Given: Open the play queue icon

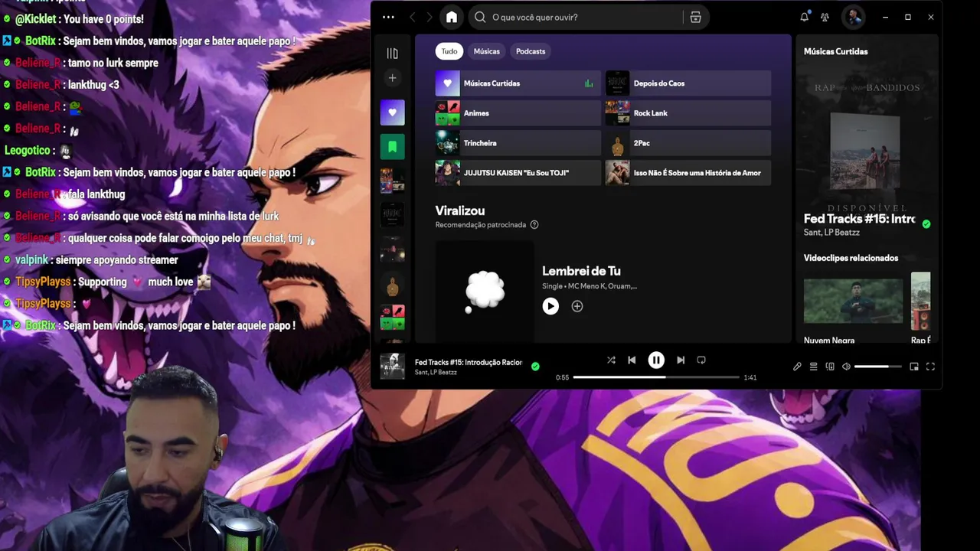Looking at the screenshot, I should click(x=814, y=367).
